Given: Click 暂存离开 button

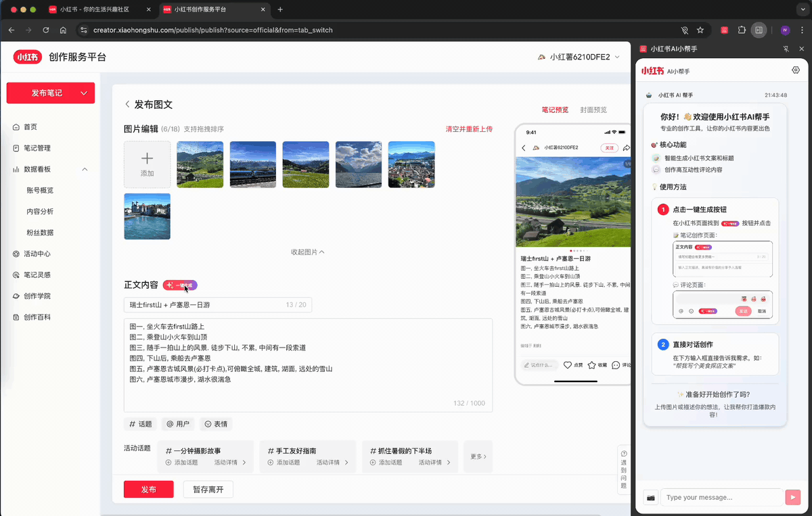Looking at the screenshot, I should [208, 490].
